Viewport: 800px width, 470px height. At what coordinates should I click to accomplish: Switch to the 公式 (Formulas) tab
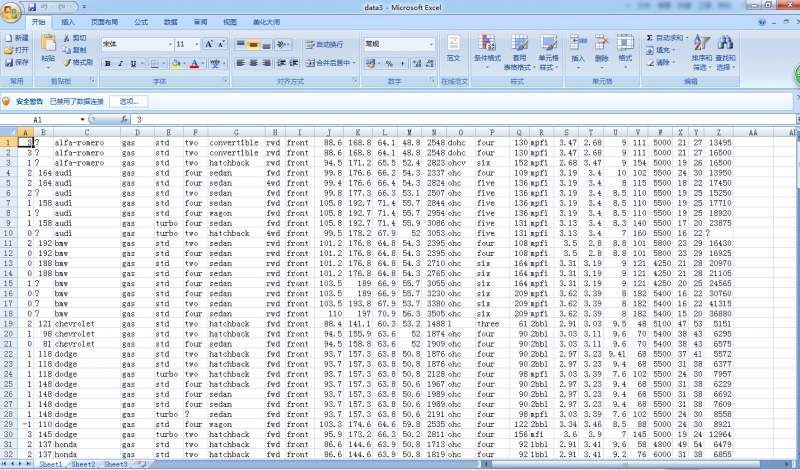click(x=141, y=22)
